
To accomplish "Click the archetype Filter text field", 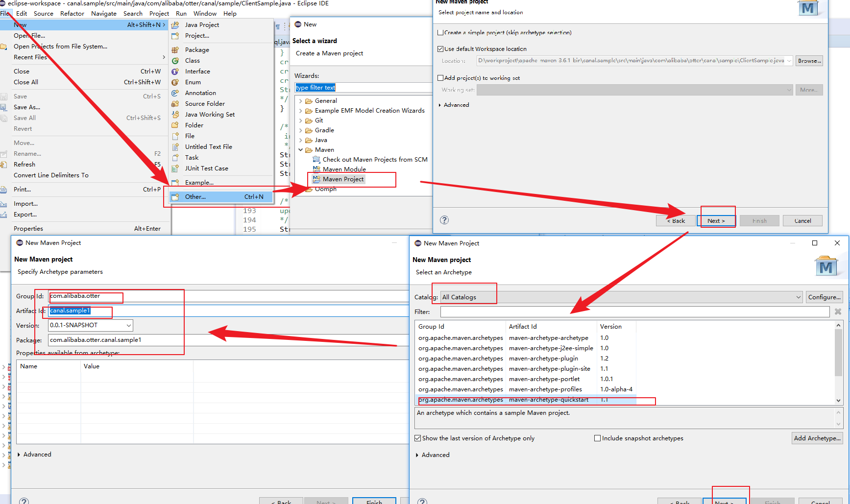I will [634, 312].
